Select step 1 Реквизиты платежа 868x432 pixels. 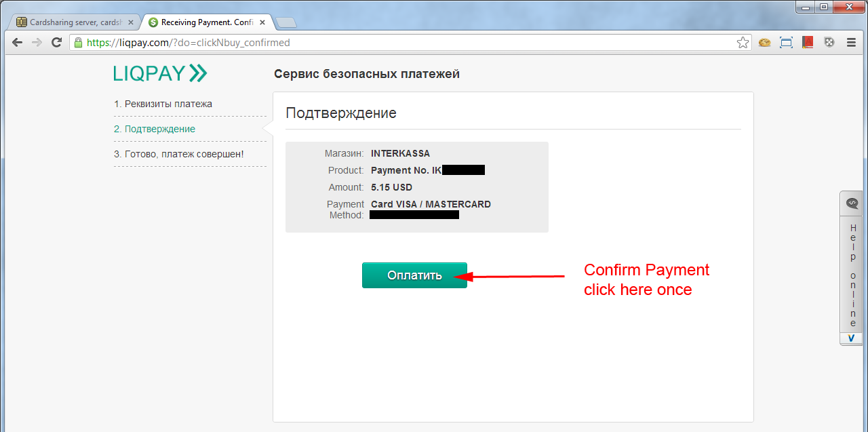point(163,104)
